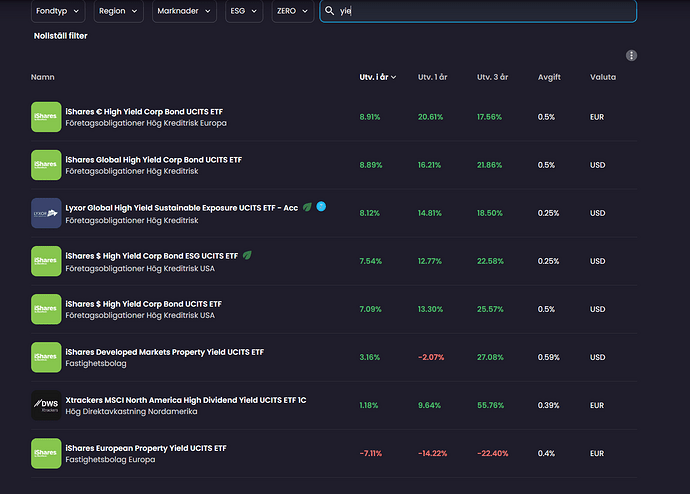Sort by Namn column header
The width and height of the screenshot is (690, 494).
click(43, 77)
